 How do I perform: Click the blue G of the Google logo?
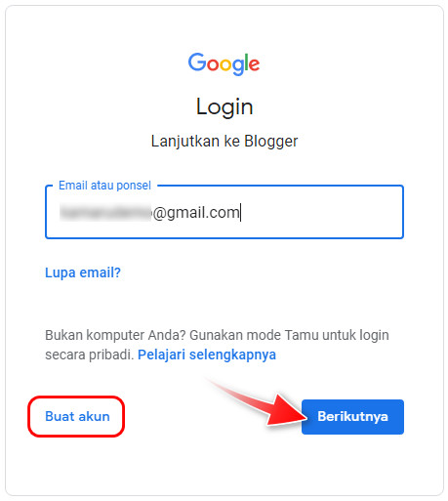197,62
